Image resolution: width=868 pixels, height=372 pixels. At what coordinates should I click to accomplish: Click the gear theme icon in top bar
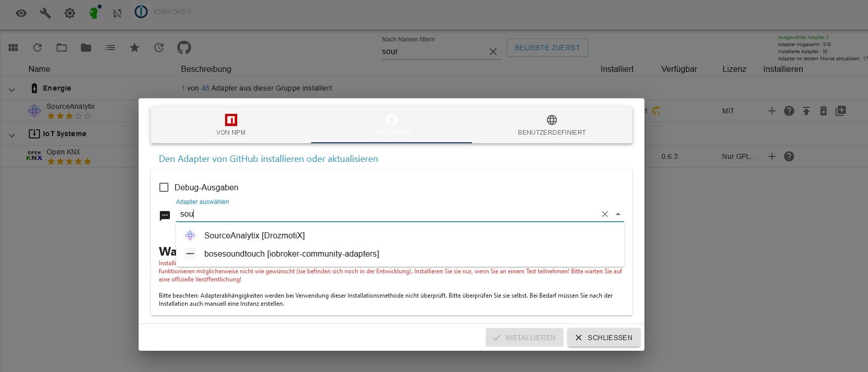[70, 13]
